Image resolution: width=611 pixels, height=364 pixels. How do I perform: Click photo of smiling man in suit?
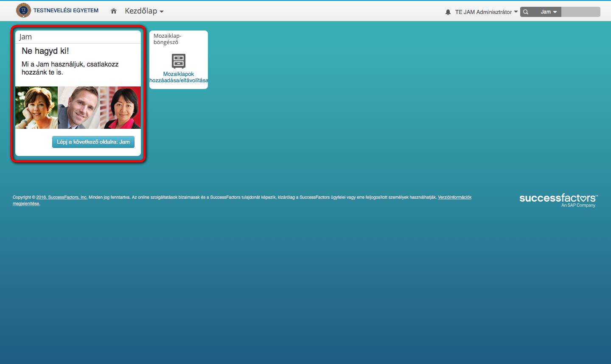79,108
